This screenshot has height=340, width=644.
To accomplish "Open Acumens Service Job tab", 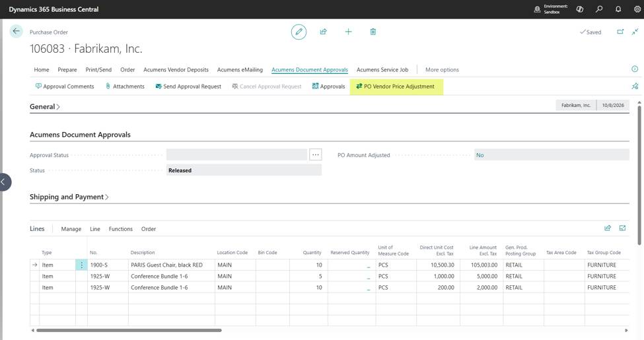I will 382,70.
